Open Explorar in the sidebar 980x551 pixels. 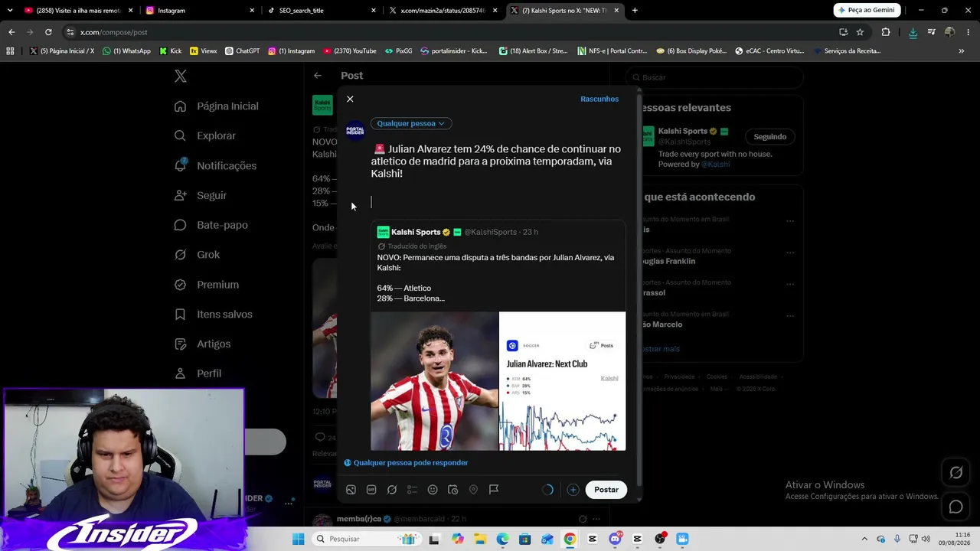(205, 136)
